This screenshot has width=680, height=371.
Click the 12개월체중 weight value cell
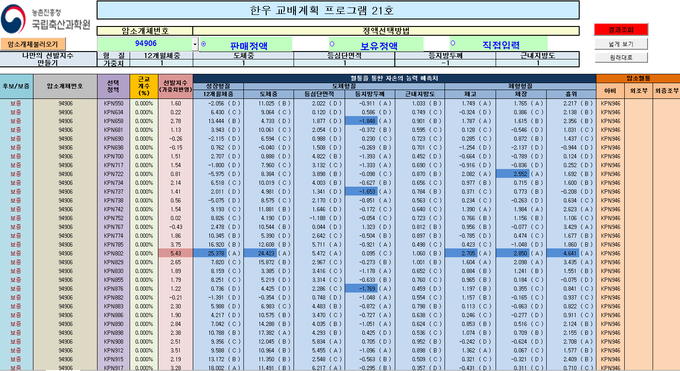[161, 63]
